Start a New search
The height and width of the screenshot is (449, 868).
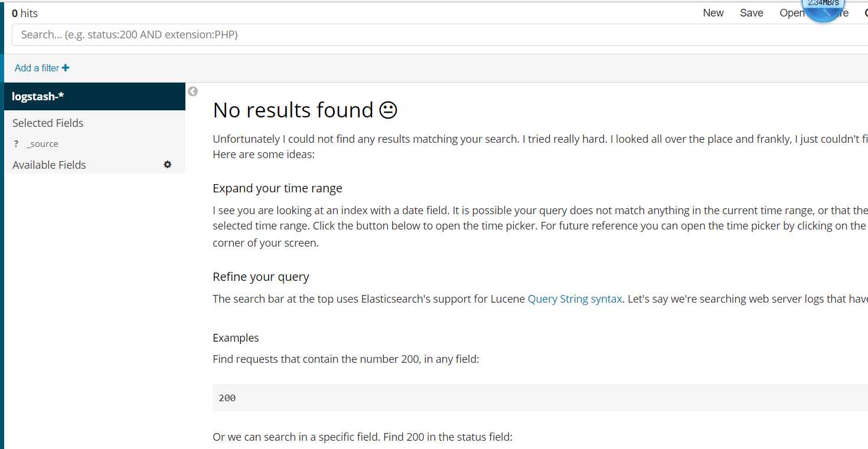pos(713,13)
